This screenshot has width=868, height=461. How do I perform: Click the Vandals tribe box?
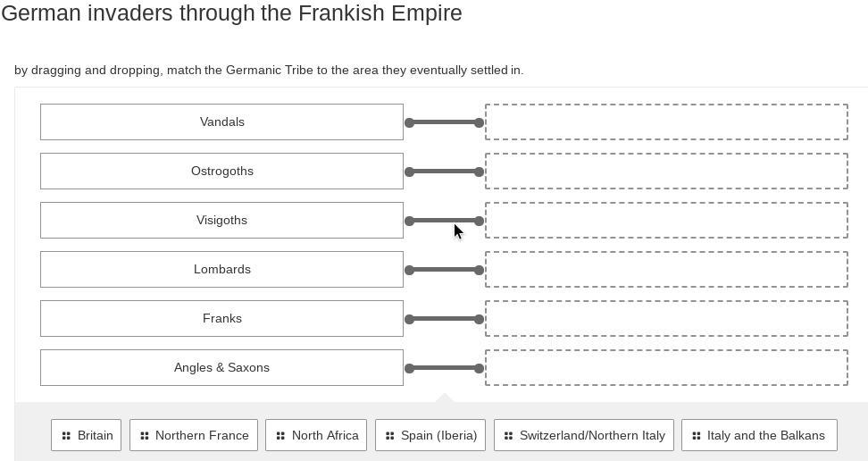(x=222, y=122)
